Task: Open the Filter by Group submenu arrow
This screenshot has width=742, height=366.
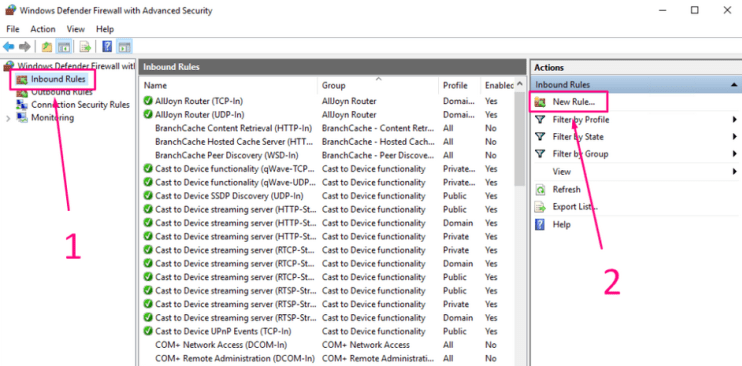Action: (x=734, y=153)
